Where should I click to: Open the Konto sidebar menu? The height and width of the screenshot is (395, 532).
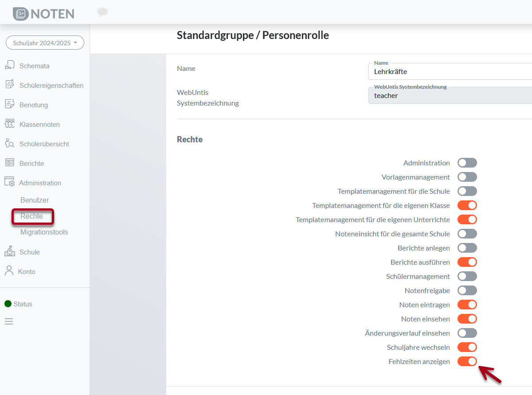point(27,271)
